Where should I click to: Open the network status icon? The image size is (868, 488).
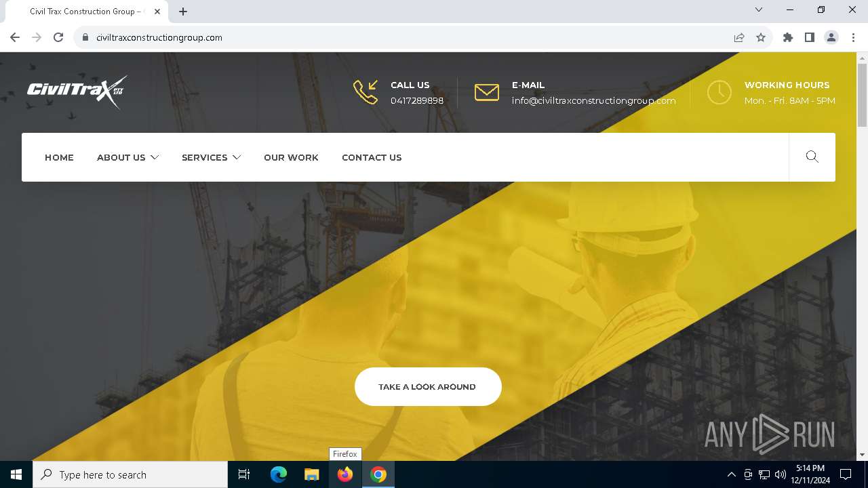coord(764,474)
